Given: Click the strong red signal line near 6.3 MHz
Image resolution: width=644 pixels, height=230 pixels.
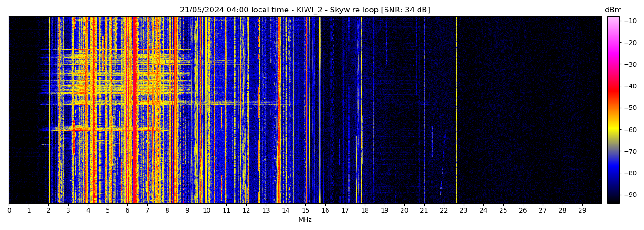Looking at the screenshot, I should point(134,110).
